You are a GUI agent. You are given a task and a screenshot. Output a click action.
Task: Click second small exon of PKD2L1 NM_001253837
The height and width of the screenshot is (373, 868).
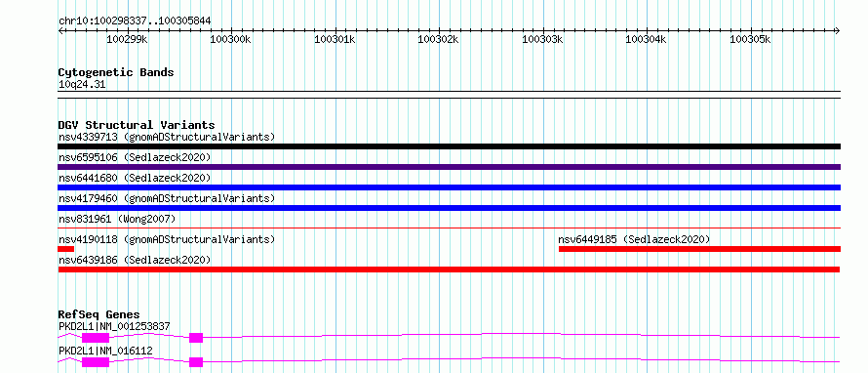click(x=196, y=338)
